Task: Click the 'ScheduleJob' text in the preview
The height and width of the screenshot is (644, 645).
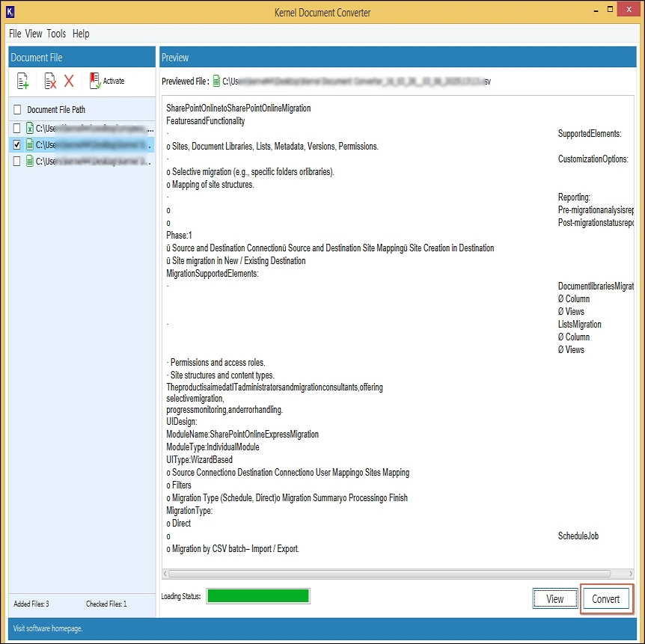Action: [x=578, y=536]
